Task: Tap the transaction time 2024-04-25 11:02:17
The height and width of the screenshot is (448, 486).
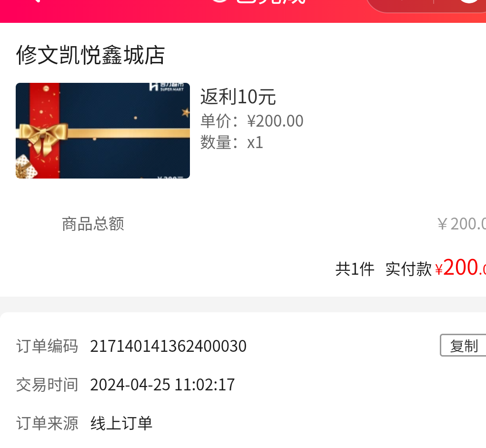Action: coord(162,385)
